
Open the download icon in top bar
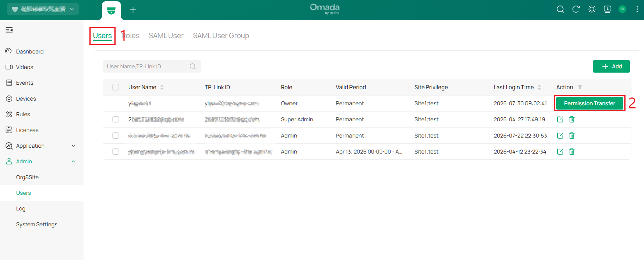point(607,9)
